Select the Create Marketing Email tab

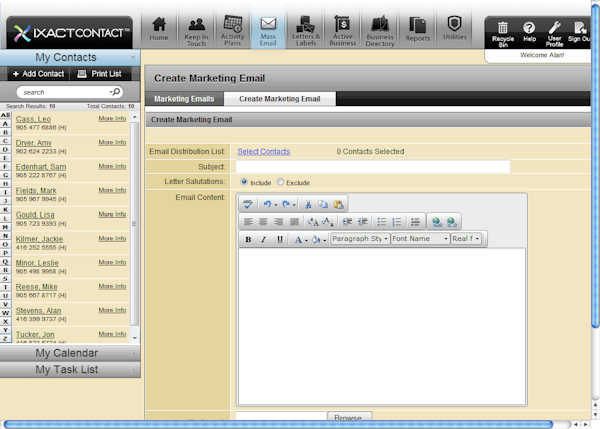pos(279,99)
